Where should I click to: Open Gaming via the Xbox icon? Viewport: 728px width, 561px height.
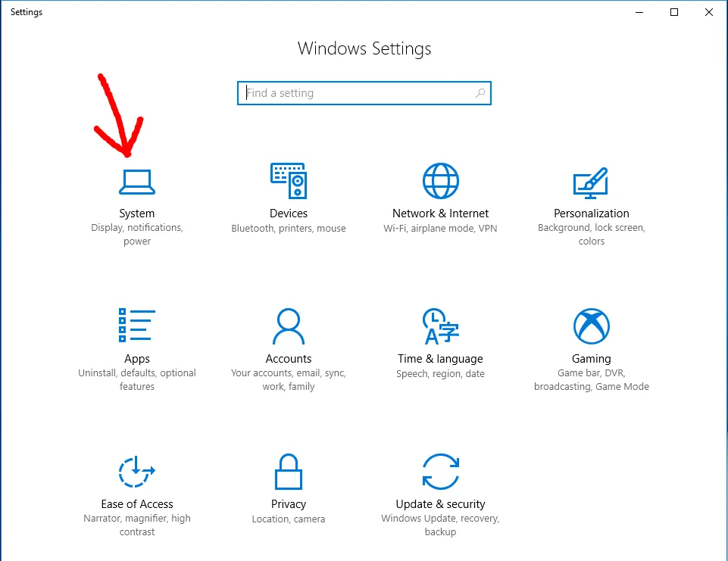(592, 326)
